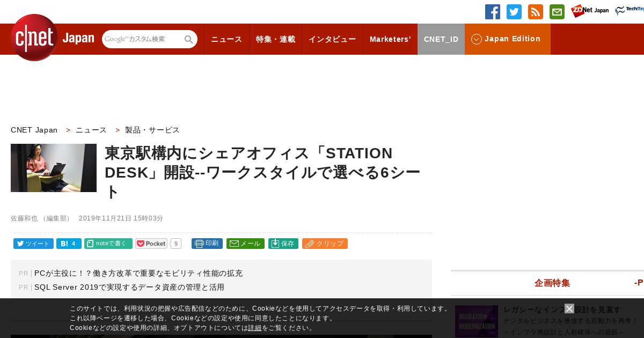Viewport: 644px width, 338px height.
Task: Send article via メール button
Action: [x=245, y=244]
